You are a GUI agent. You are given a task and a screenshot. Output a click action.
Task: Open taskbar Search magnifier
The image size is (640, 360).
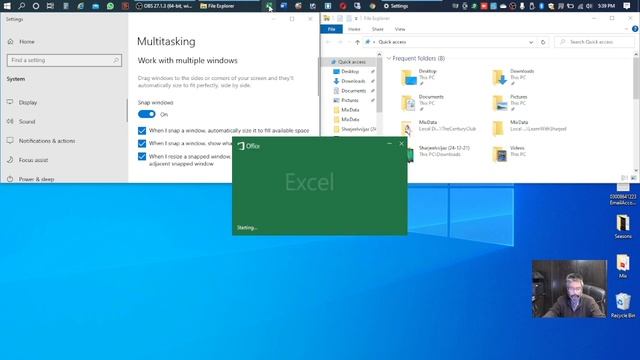pos(22,6)
